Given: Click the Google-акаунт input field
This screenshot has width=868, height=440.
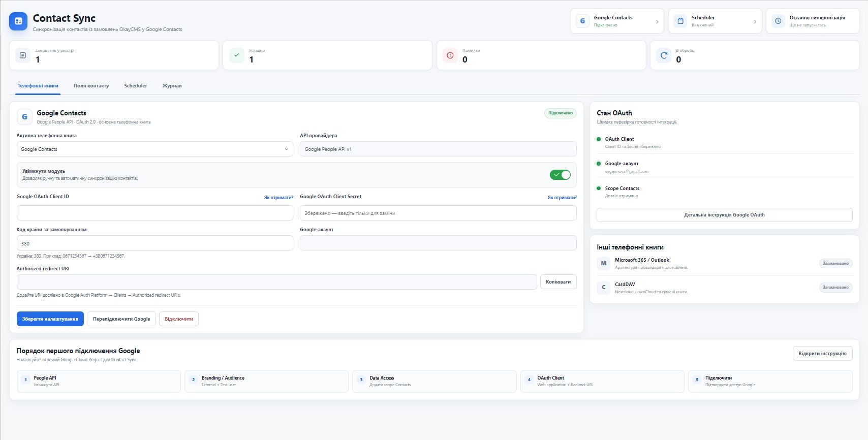Looking at the screenshot, I should tap(438, 243).
